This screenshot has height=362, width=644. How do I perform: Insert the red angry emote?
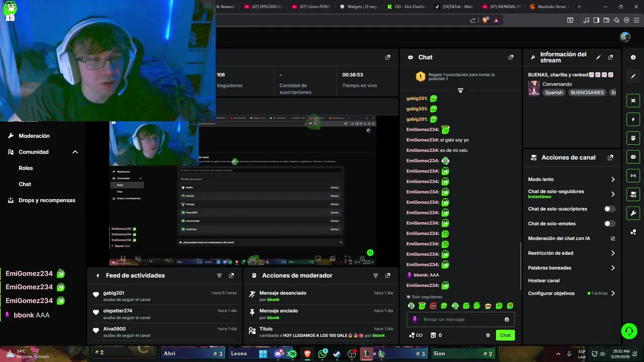(433, 306)
